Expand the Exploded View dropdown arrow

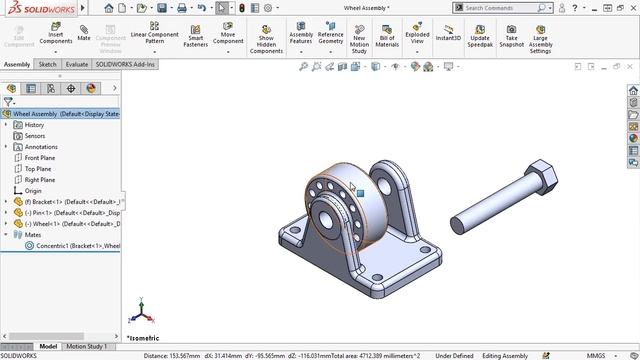[417, 52]
